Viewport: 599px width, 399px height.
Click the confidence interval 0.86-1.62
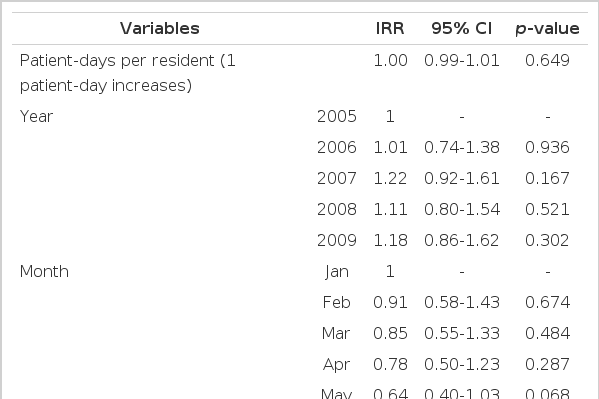tap(461, 240)
